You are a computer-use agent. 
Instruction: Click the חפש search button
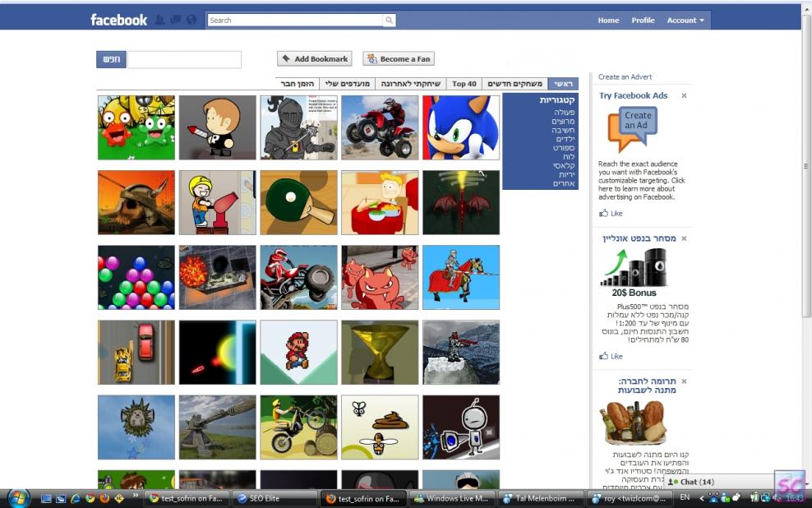coord(111,59)
